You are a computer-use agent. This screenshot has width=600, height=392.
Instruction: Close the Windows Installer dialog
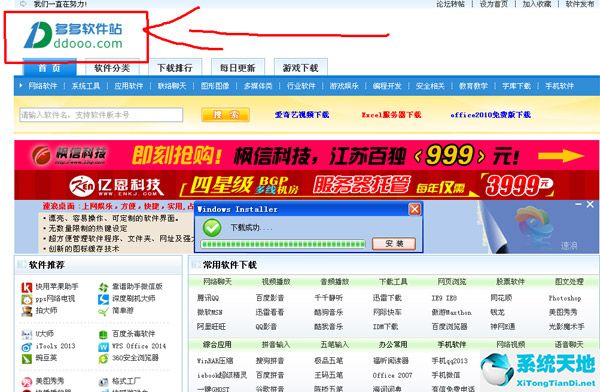click(x=414, y=209)
